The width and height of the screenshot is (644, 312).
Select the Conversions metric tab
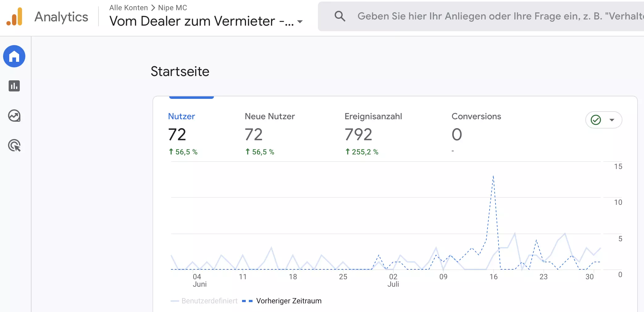pos(476,133)
